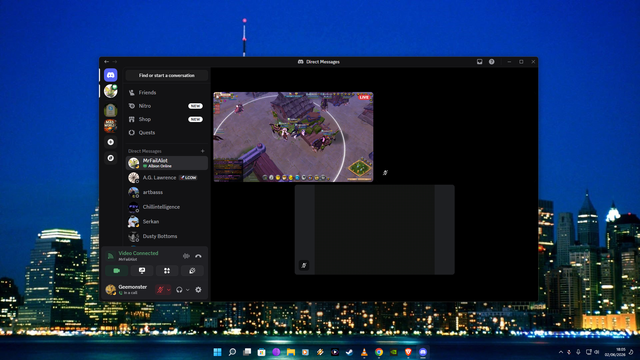Image resolution: width=640 pixels, height=360 pixels.
Task: Open User Settings gear
Action: [198, 290]
